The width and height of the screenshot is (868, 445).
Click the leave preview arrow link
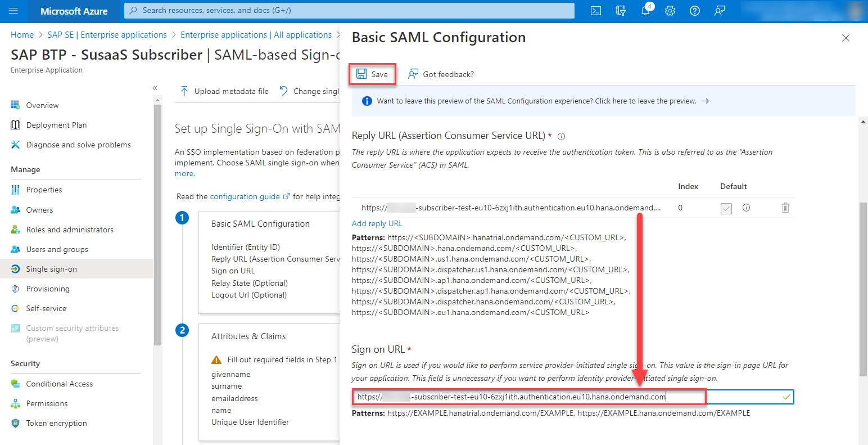(x=705, y=101)
